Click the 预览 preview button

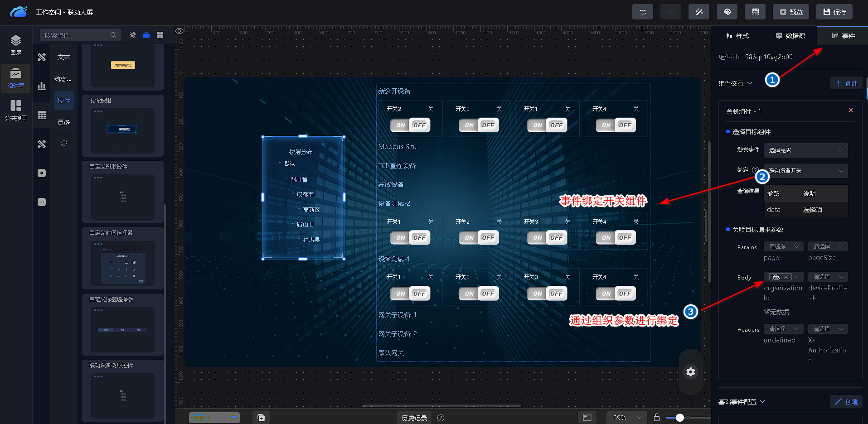[x=791, y=12]
